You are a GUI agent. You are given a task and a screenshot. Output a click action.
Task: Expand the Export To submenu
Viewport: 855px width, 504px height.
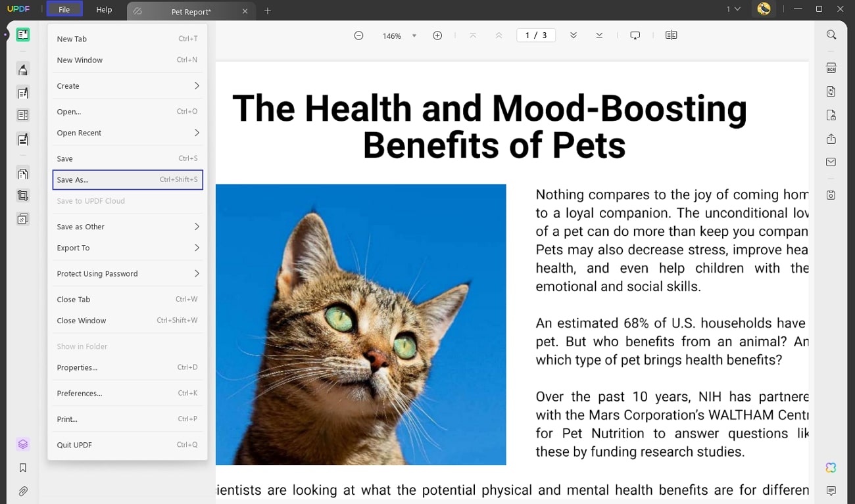click(128, 248)
